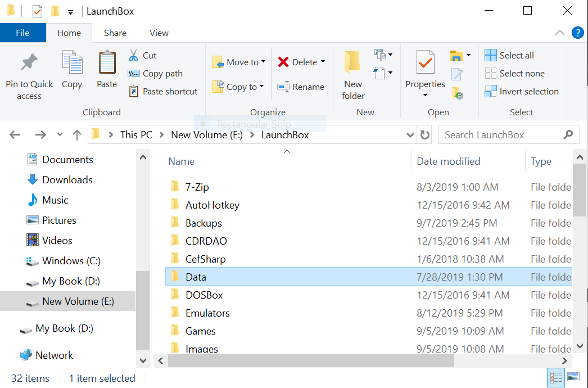Viewport: 588px width, 388px height.
Task: Select the 7-Zip folder
Action: [x=369, y=187]
